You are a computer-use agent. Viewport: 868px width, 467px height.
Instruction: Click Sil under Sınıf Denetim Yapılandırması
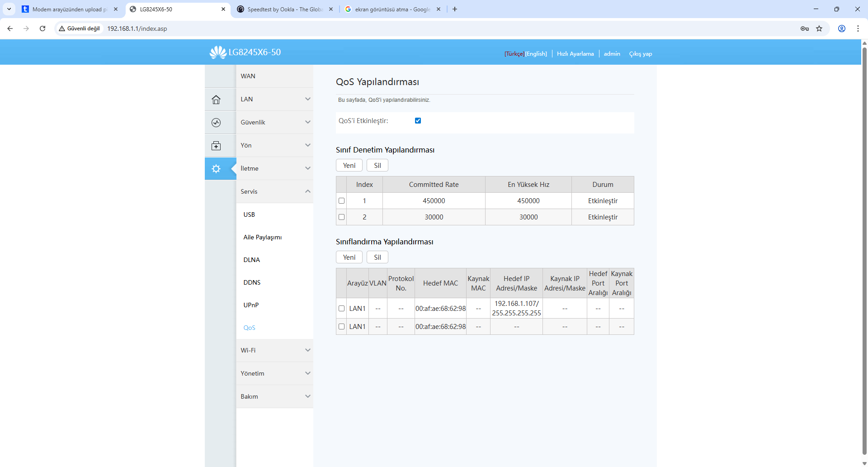(377, 166)
